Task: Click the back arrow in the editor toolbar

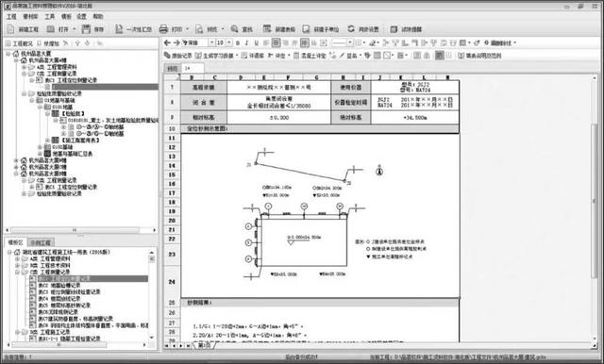Action: pos(167,42)
